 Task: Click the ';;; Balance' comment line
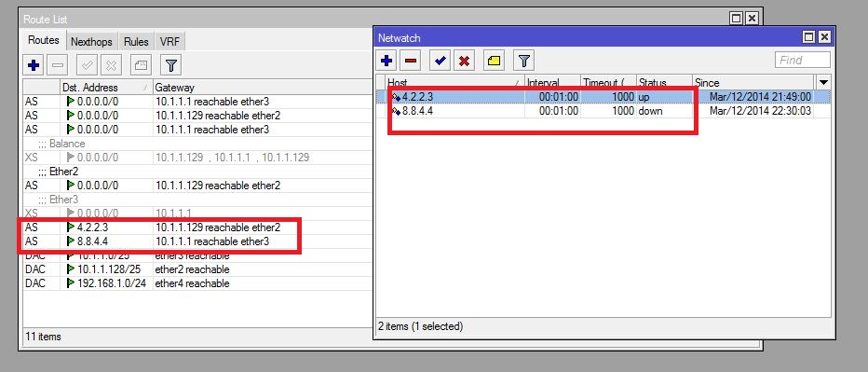pos(61,144)
